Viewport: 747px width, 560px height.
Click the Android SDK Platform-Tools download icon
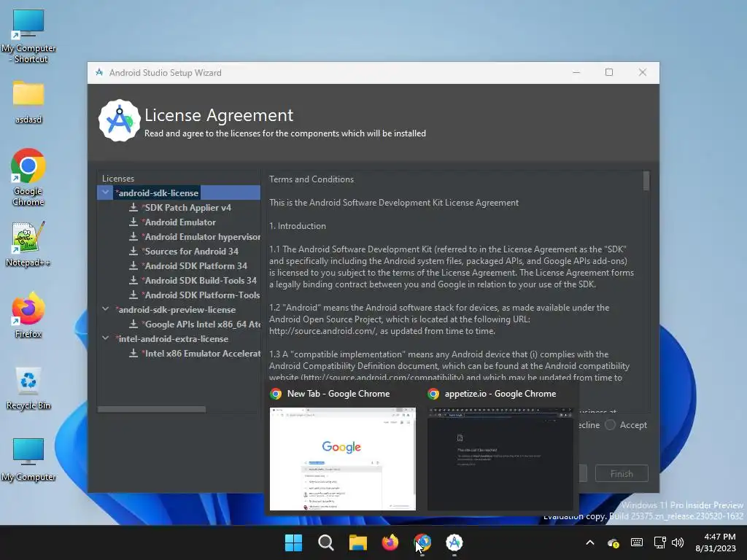133,295
